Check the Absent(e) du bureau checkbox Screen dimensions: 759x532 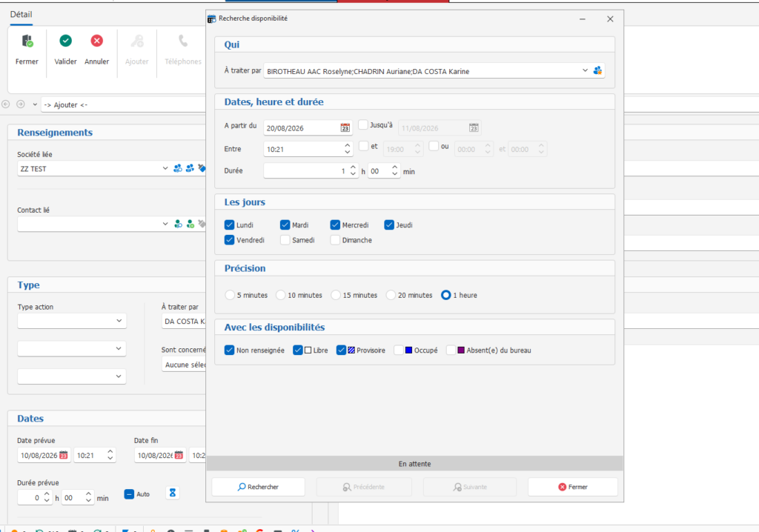click(x=451, y=350)
